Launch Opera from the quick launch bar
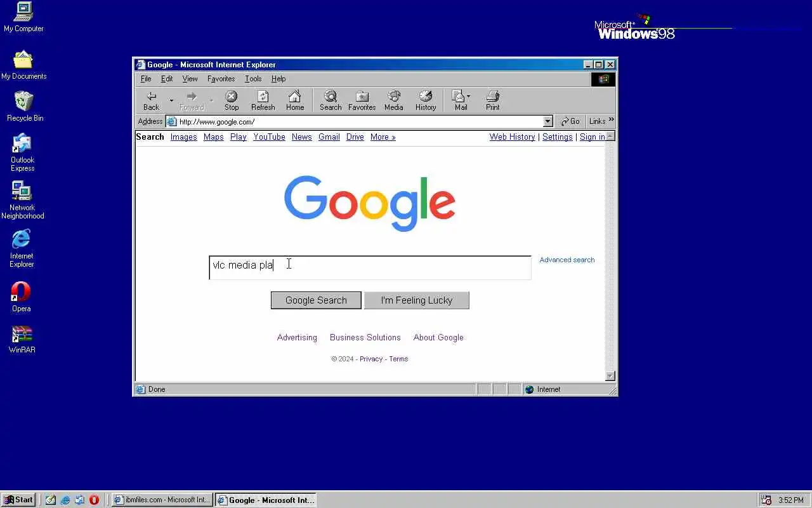This screenshot has height=508, width=812. [x=94, y=500]
